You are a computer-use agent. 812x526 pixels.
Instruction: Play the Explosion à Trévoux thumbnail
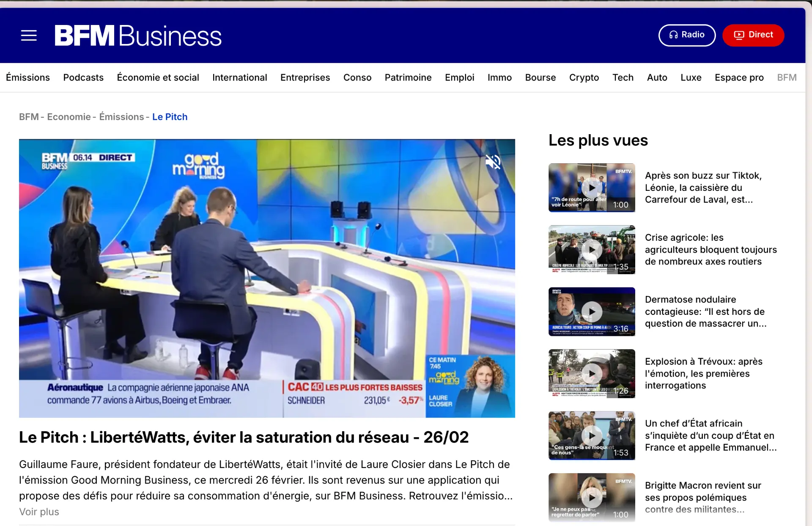[591, 374]
